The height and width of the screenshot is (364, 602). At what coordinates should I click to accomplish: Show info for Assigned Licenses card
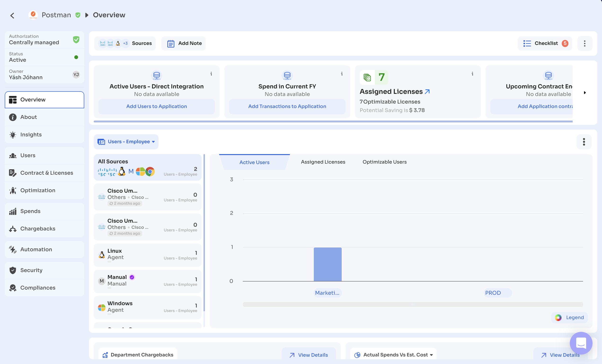(473, 74)
